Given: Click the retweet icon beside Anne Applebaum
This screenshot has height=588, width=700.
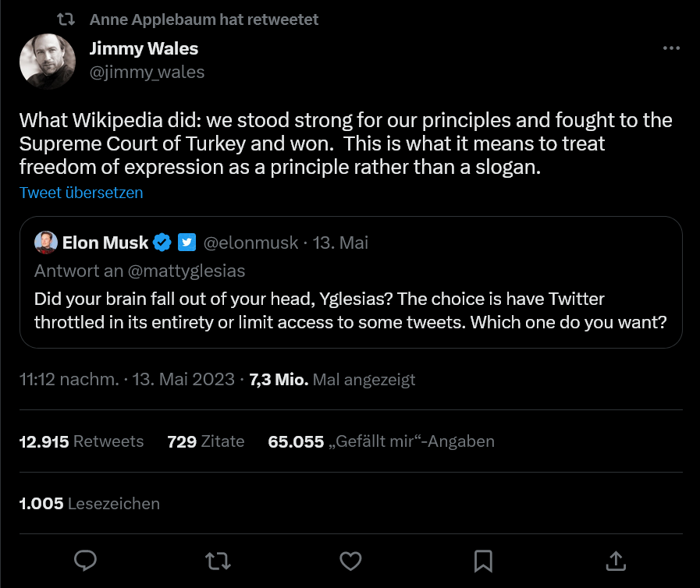Looking at the screenshot, I should coord(66,19).
